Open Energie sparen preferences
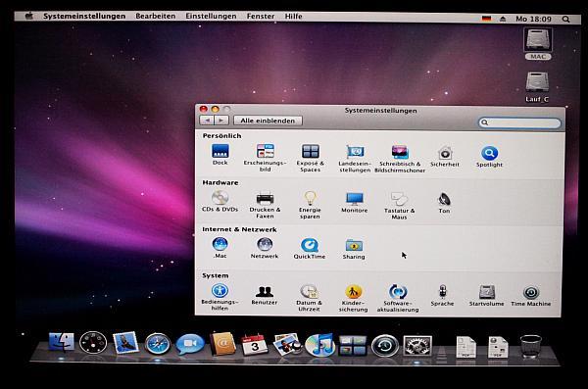 310,205
